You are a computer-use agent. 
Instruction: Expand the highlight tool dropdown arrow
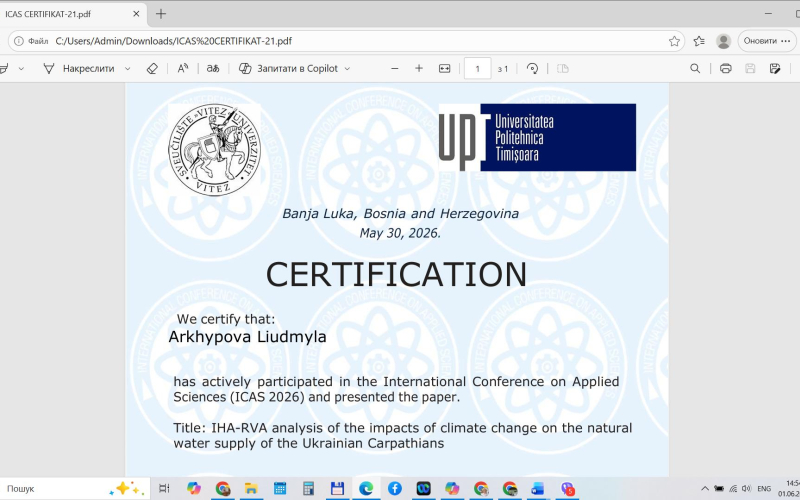21,68
